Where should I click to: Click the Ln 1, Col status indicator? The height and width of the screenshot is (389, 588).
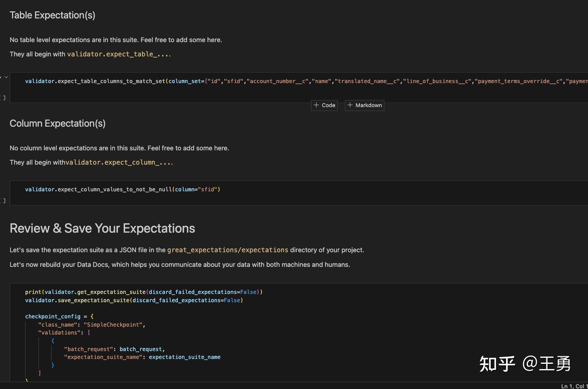[574, 386]
